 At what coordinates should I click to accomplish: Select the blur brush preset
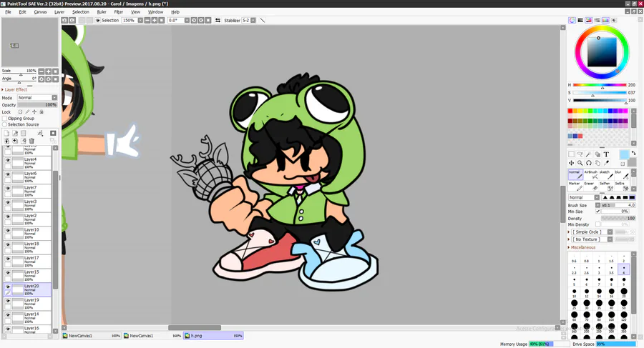(x=621, y=174)
